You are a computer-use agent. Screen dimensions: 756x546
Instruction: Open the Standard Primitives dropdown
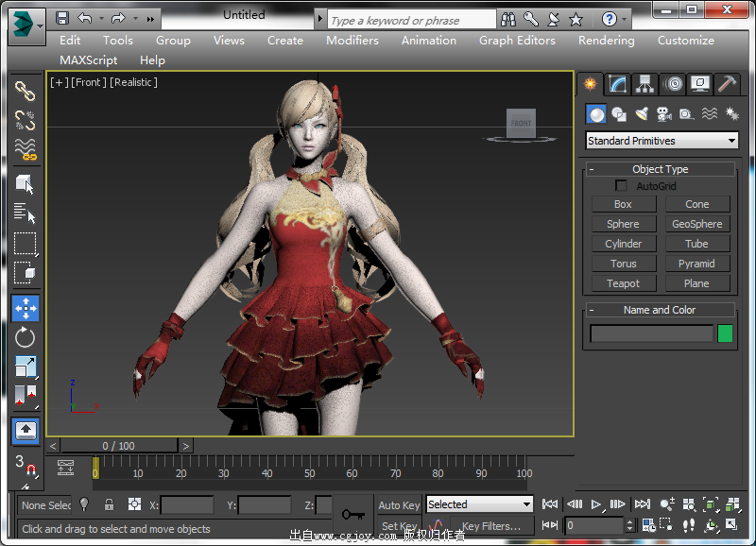coord(661,141)
